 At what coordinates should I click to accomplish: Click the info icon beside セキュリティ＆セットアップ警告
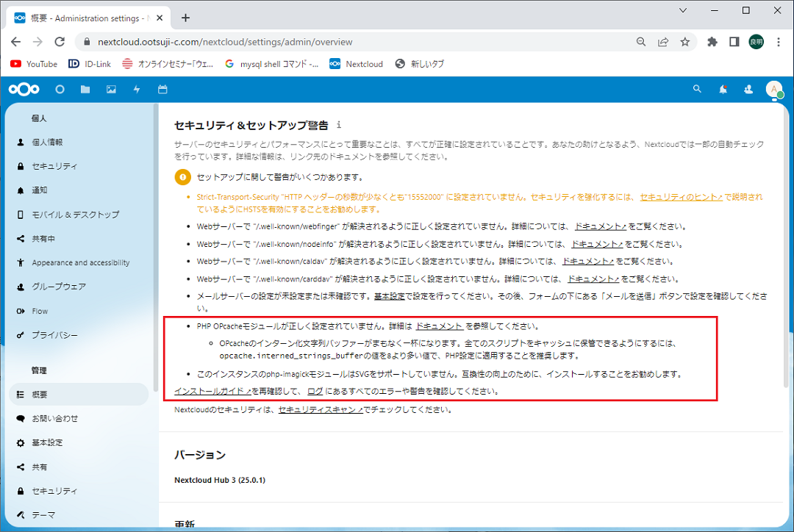[x=338, y=125]
